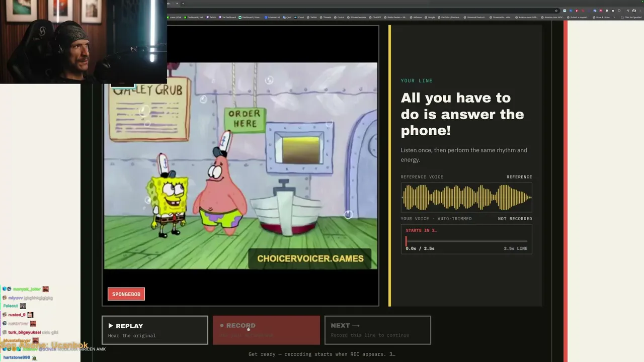Open the 'Srteamer Ad' bookmark

coord(272,18)
